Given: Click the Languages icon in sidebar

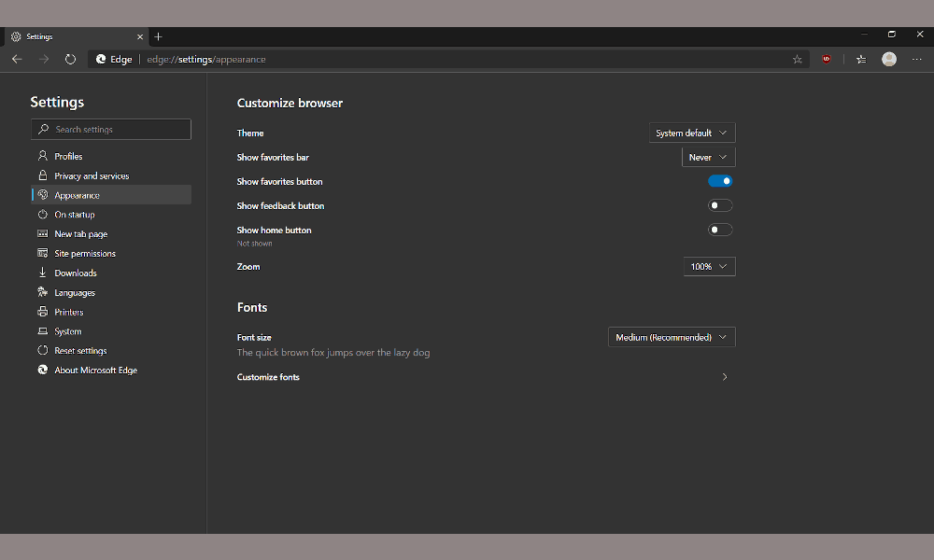Looking at the screenshot, I should 42,292.
